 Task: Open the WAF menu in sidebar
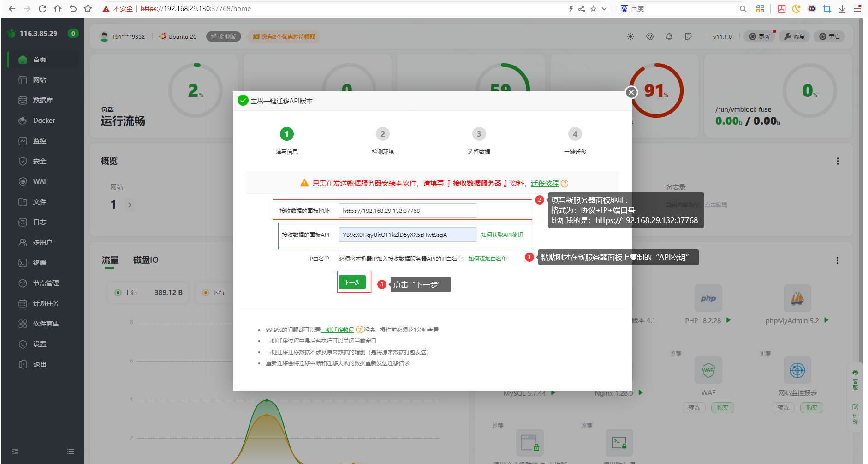click(40, 181)
